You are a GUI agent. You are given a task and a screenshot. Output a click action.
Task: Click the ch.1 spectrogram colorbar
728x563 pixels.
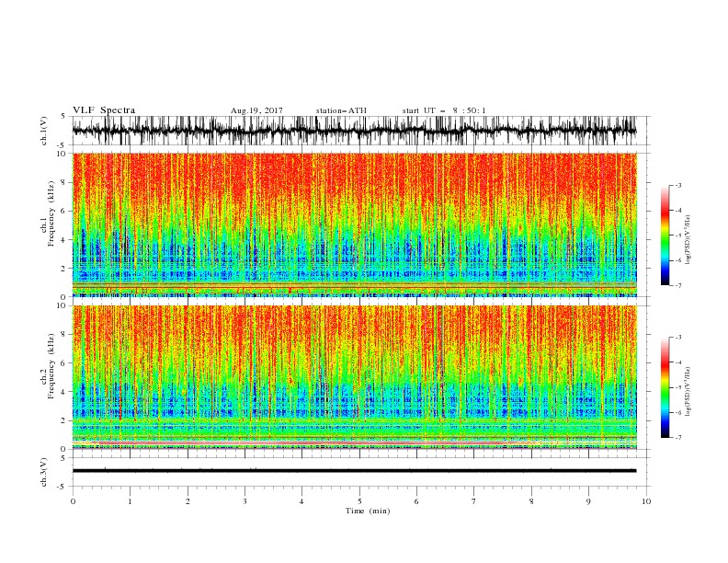coord(665,236)
